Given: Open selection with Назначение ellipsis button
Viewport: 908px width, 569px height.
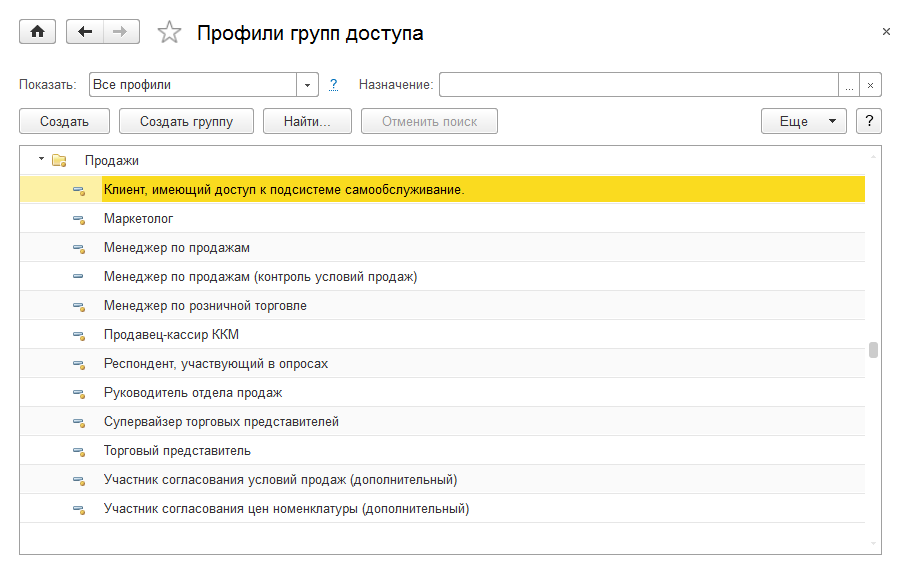Looking at the screenshot, I should (849, 85).
